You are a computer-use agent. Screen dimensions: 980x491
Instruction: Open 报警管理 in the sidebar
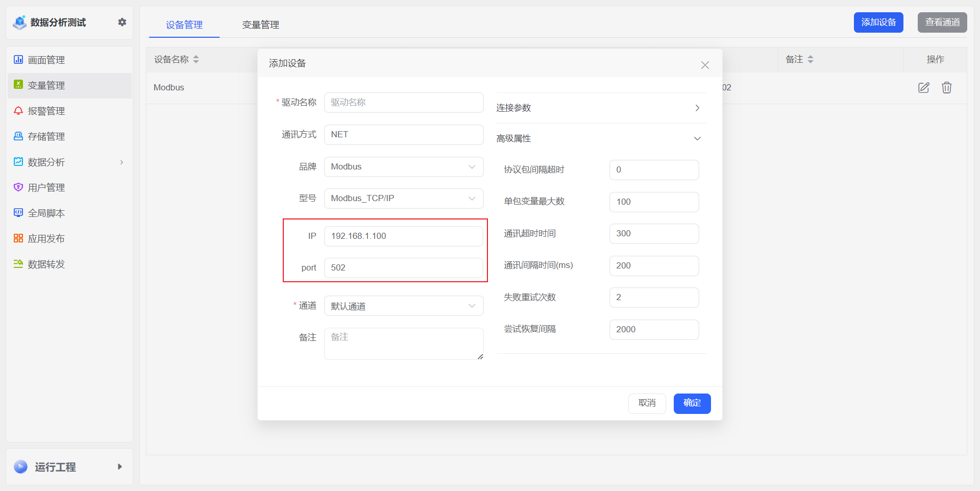pyautogui.click(x=46, y=111)
